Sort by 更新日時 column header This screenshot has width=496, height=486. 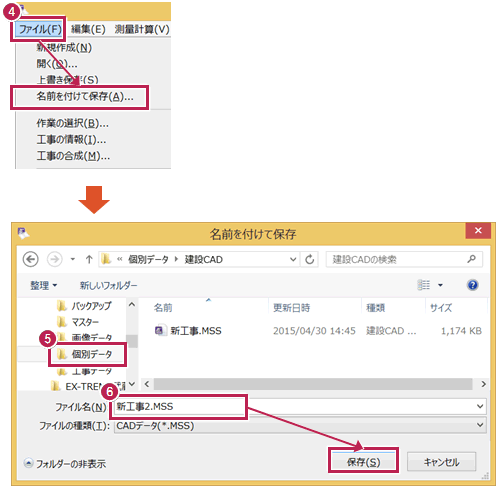292,307
